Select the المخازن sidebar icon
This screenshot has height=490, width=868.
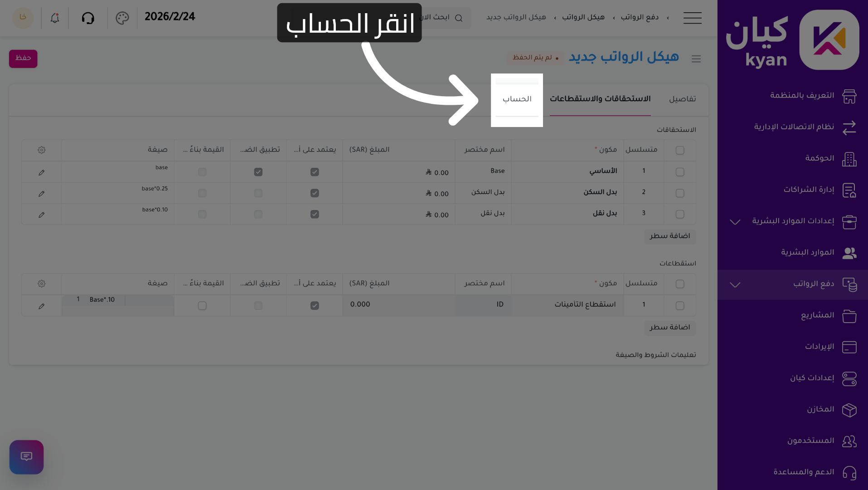(x=849, y=410)
